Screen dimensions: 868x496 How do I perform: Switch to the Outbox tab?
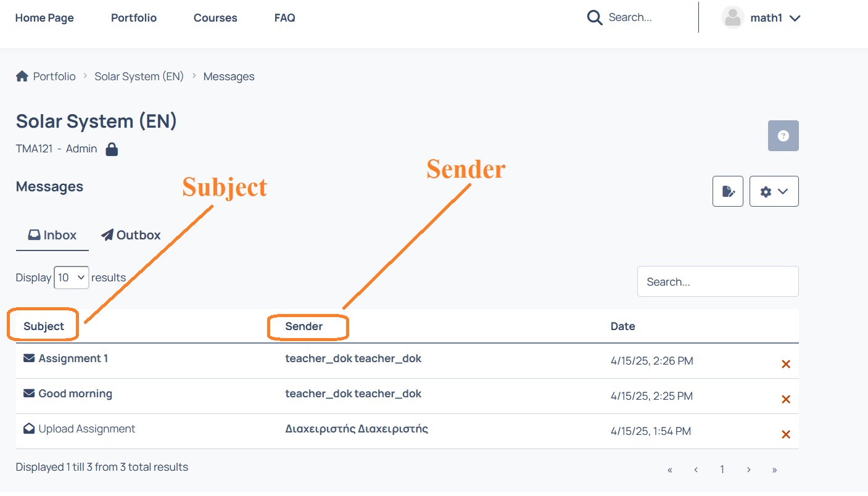(131, 235)
